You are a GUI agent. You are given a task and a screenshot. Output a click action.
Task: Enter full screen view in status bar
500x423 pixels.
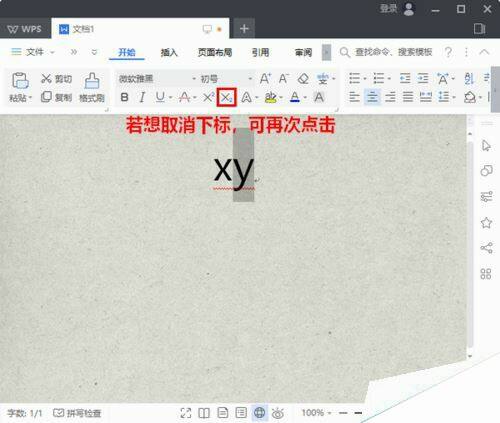186,413
